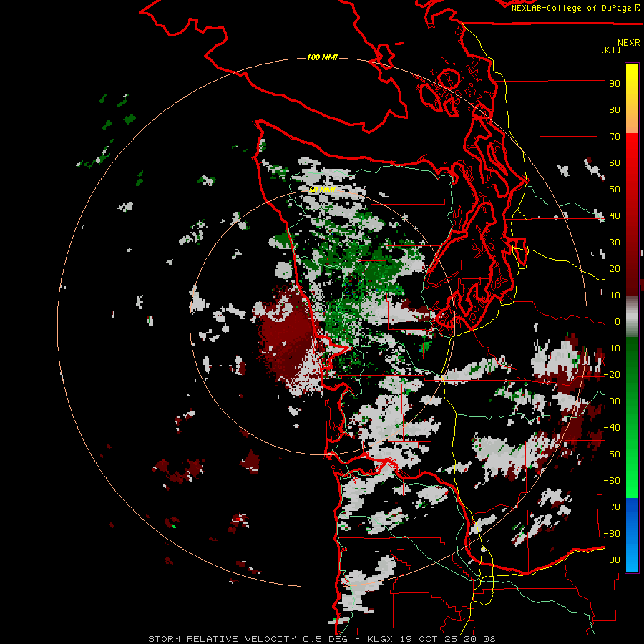Click the positive 90 knot scale value
This screenshot has width=644, height=644.
(615, 84)
